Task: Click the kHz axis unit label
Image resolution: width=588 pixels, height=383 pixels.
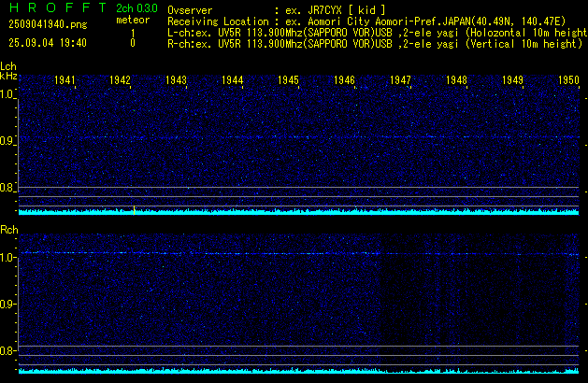Action: [x=8, y=76]
